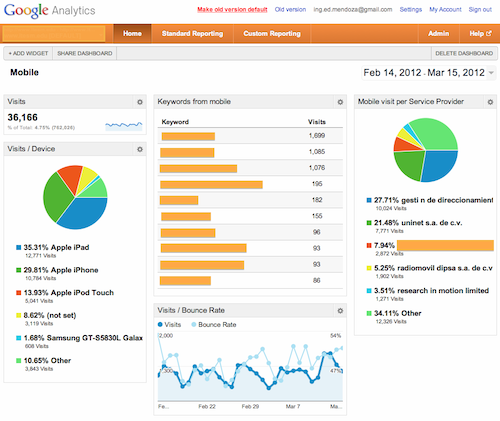
Task: Select keyword row with 96 visits
Action: (x=250, y=232)
